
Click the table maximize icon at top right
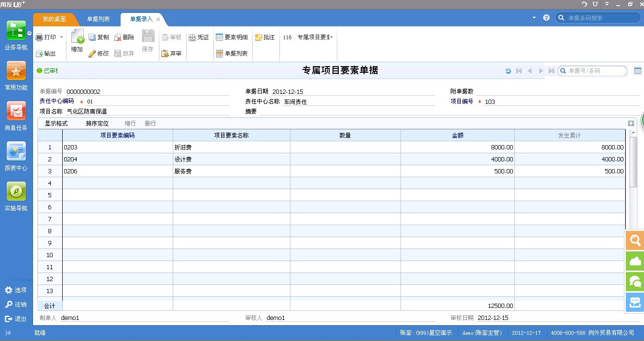(631, 123)
